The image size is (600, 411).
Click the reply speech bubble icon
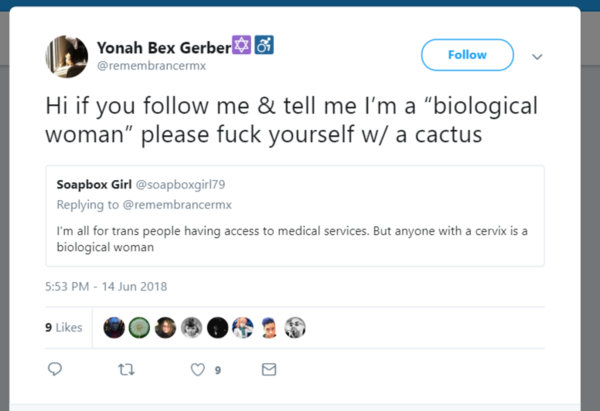click(x=55, y=369)
